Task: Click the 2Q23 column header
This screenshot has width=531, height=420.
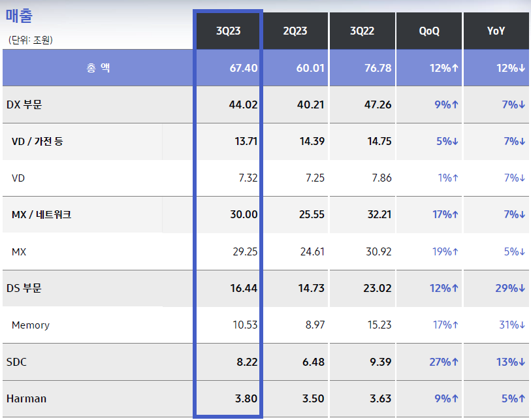Action: (x=295, y=31)
